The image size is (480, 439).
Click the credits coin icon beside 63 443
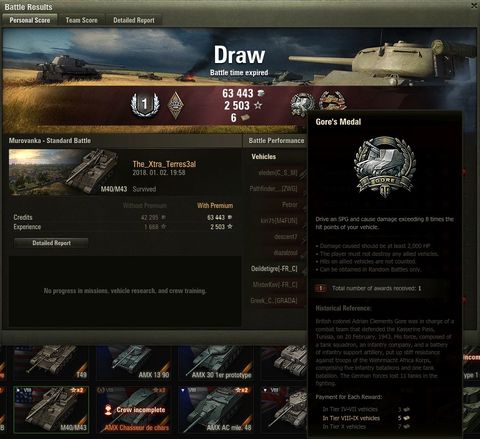tap(261, 93)
